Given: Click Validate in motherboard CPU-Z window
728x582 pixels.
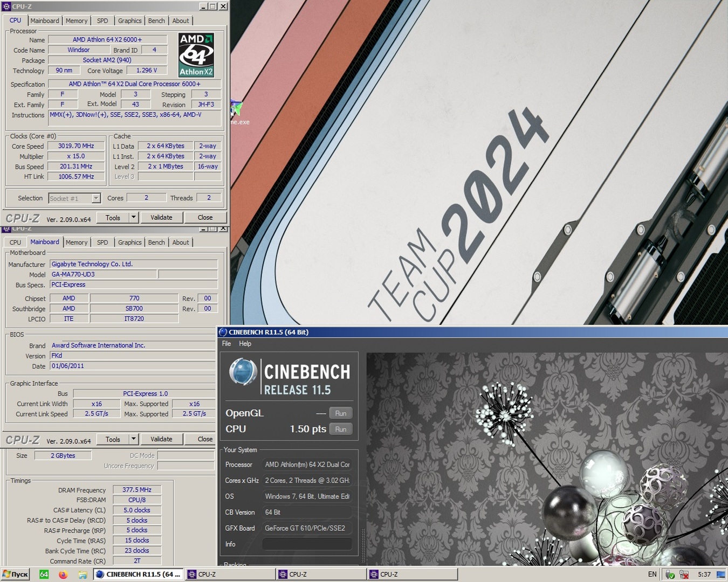Looking at the screenshot, I should coord(162,439).
